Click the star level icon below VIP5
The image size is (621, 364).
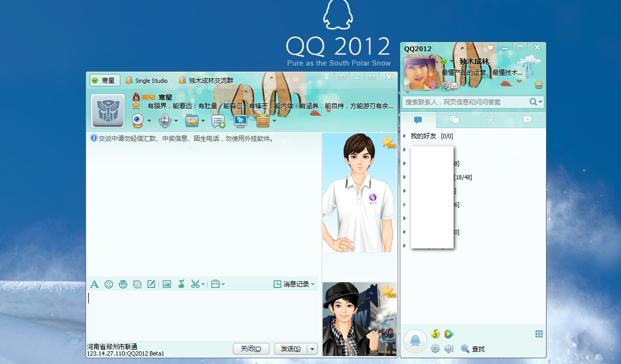tap(136, 106)
